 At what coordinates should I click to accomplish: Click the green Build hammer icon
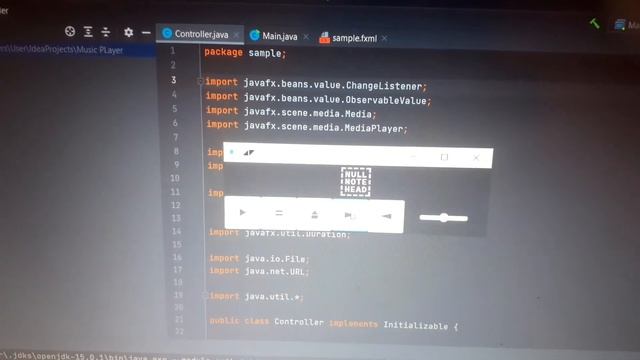coord(595,24)
